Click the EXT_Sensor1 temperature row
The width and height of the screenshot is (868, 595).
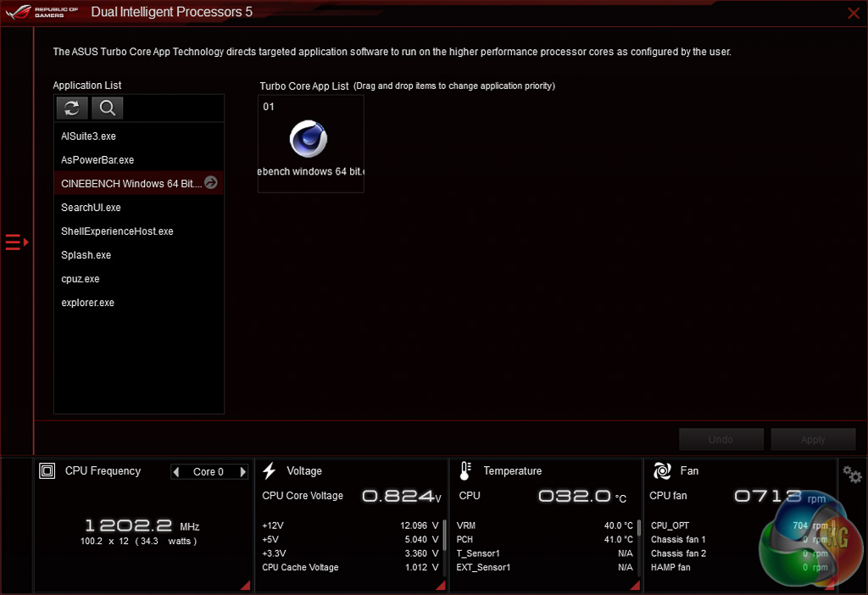(545, 567)
